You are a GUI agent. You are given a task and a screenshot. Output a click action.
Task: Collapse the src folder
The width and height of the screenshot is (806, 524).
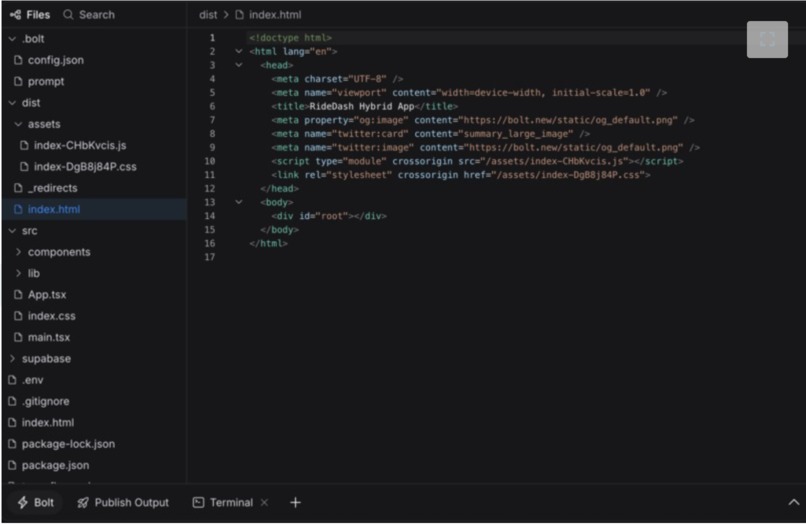click(x=12, y=231)
